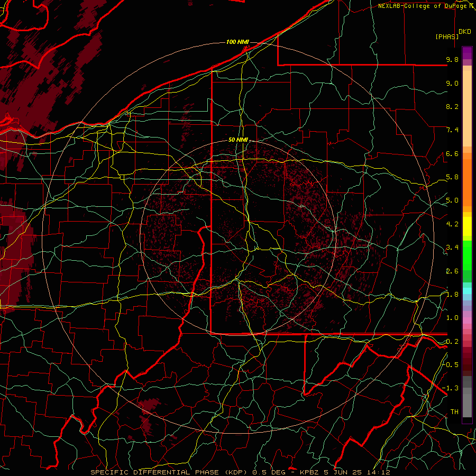Click the KDP product caption at the bottom
476x476 pixels.
[x=240, y=472]
